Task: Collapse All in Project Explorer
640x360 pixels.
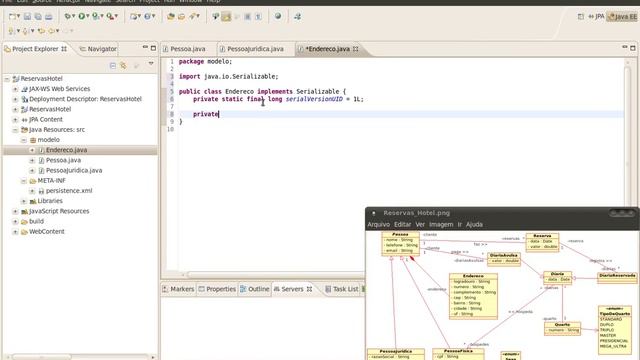Action: pyautogui.click(x=113, y=65)
